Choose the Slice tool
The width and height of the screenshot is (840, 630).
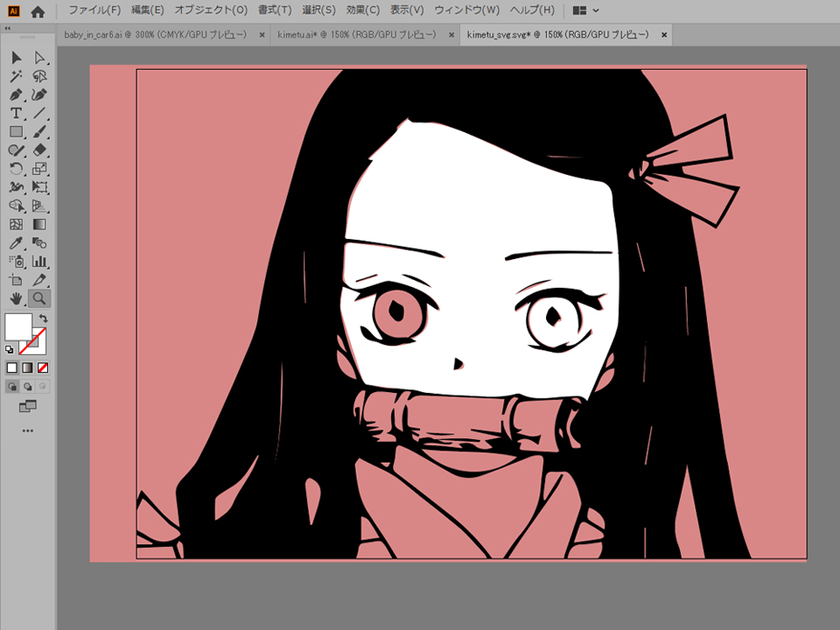tap(39, 280)
